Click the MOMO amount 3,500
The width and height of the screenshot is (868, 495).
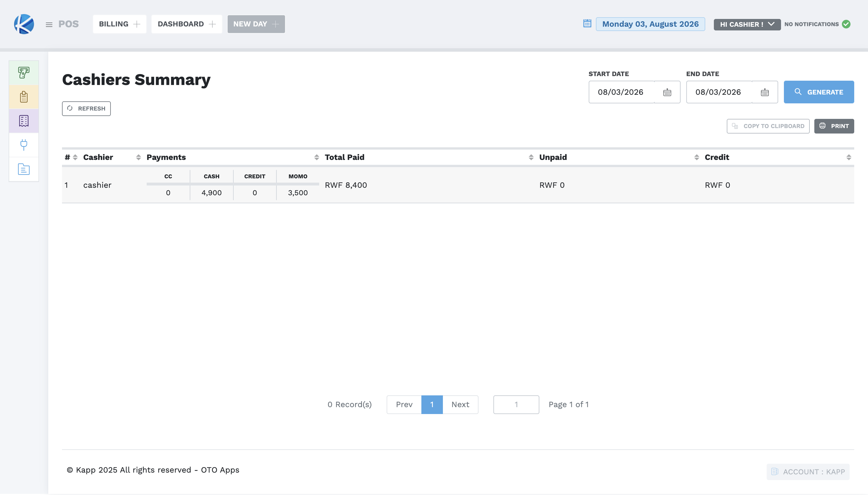click(x=298, y=193)
